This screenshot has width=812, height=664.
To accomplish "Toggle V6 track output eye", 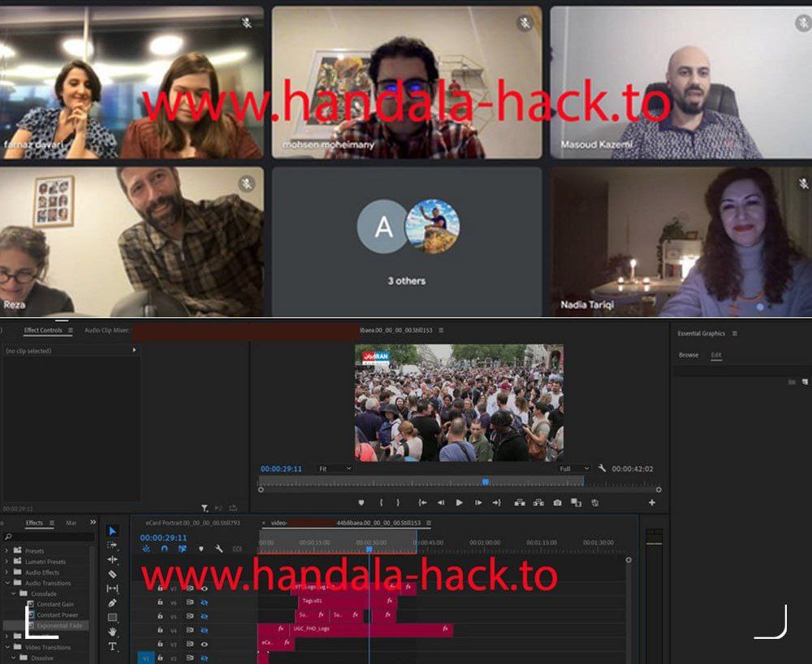I will (204, 602).
